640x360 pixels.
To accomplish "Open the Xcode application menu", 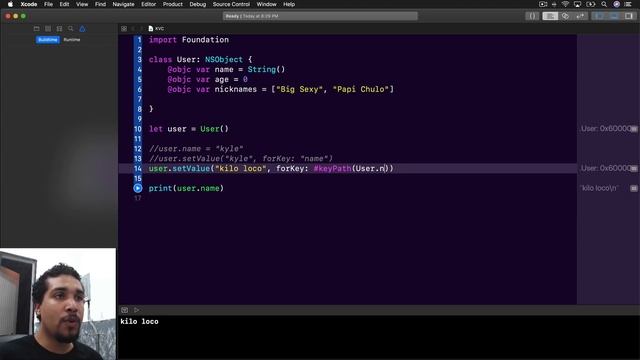I will pos(29,4).
